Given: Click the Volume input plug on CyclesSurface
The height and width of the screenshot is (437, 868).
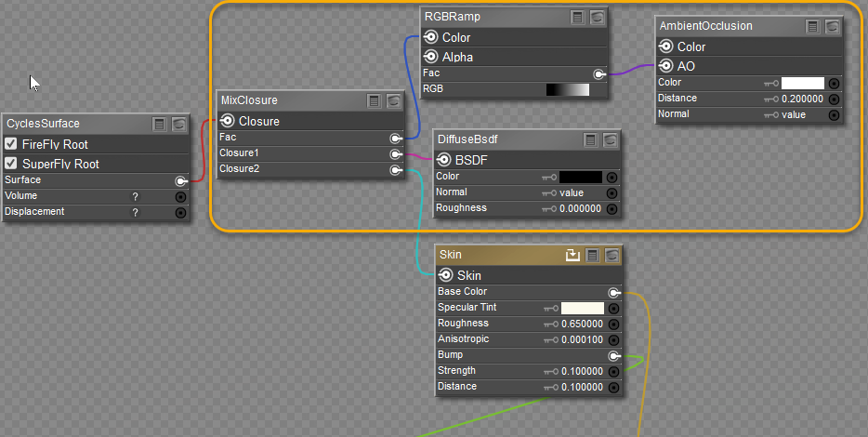Looking at the screenshot, I should pyautogui.click(x=180, y=196).
